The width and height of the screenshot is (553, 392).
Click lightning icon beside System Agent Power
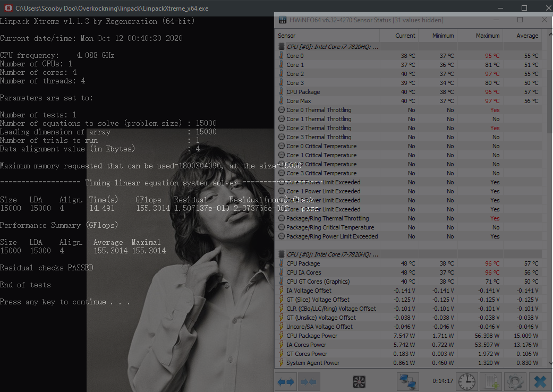282,363
